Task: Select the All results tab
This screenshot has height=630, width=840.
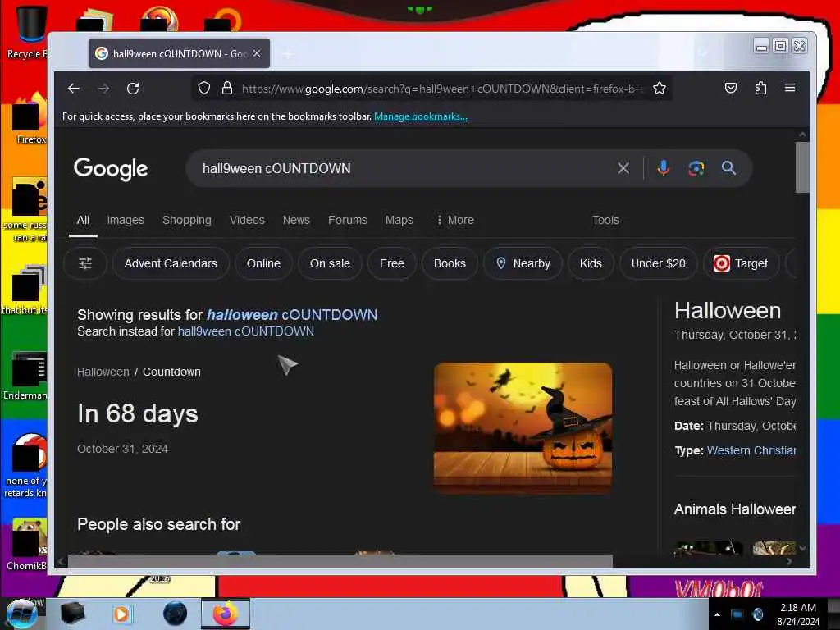Action: point(83,220)
